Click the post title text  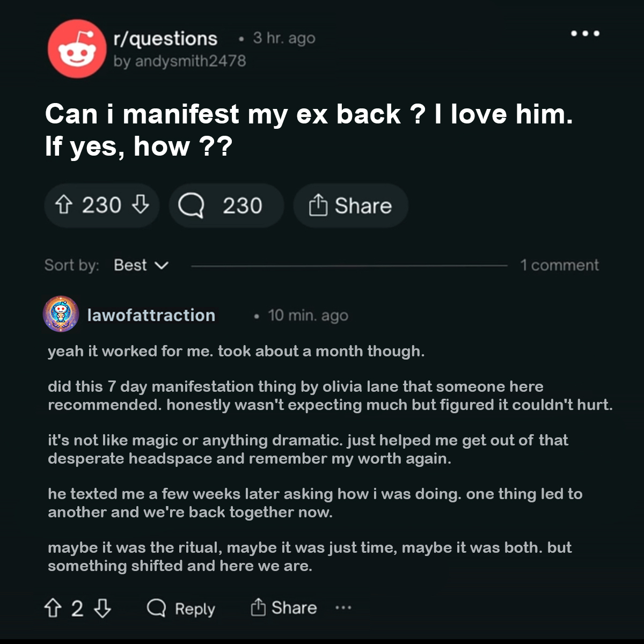pyautogui.click(x=309, y=130)
